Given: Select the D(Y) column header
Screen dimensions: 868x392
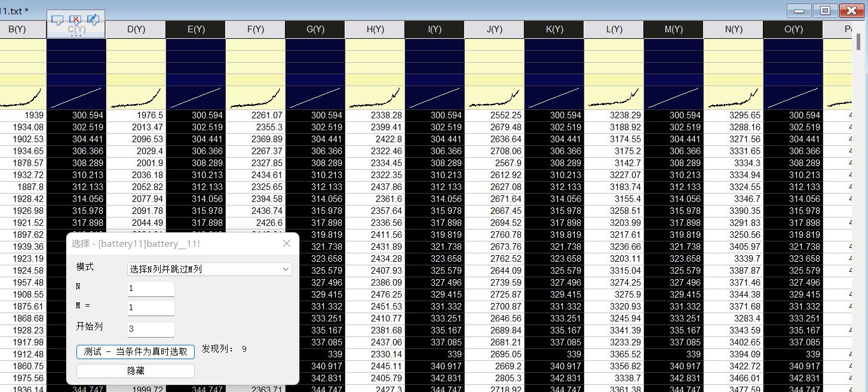Looking at the screenshot, I should point(136,29).
